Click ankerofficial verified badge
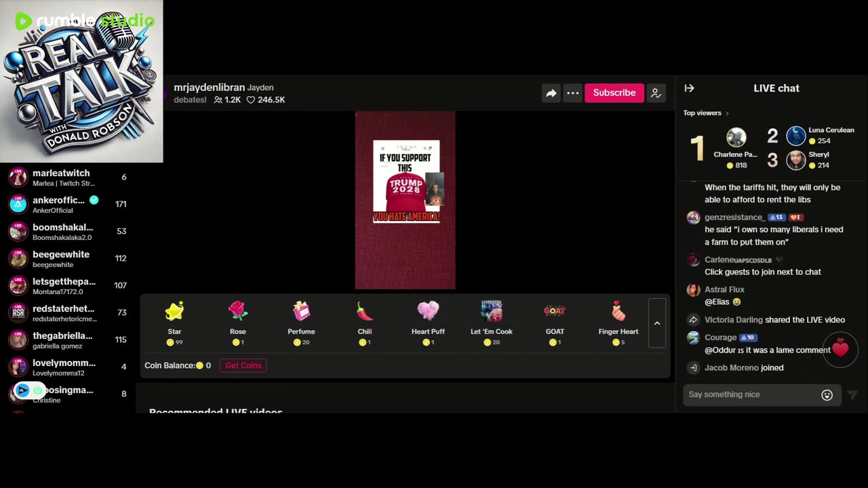The image size is (868, 488). (x=94, y=200)
